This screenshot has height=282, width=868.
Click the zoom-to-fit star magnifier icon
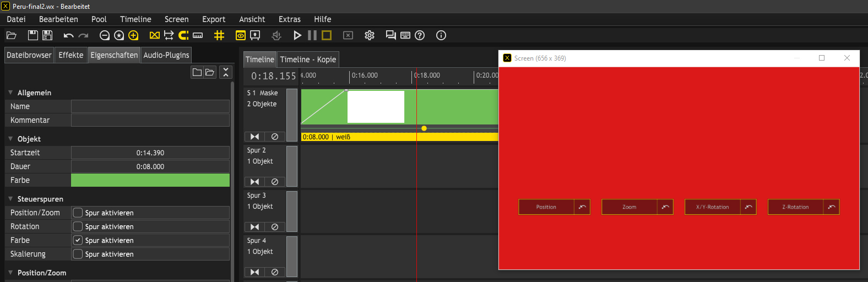click(119, 35)
